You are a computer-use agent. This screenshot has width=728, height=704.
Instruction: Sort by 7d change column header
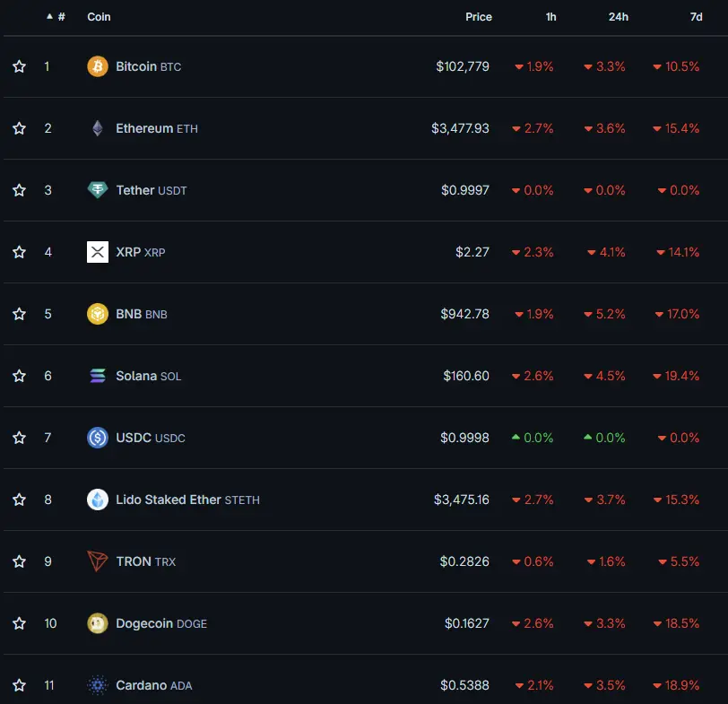(x=696, y=17)
